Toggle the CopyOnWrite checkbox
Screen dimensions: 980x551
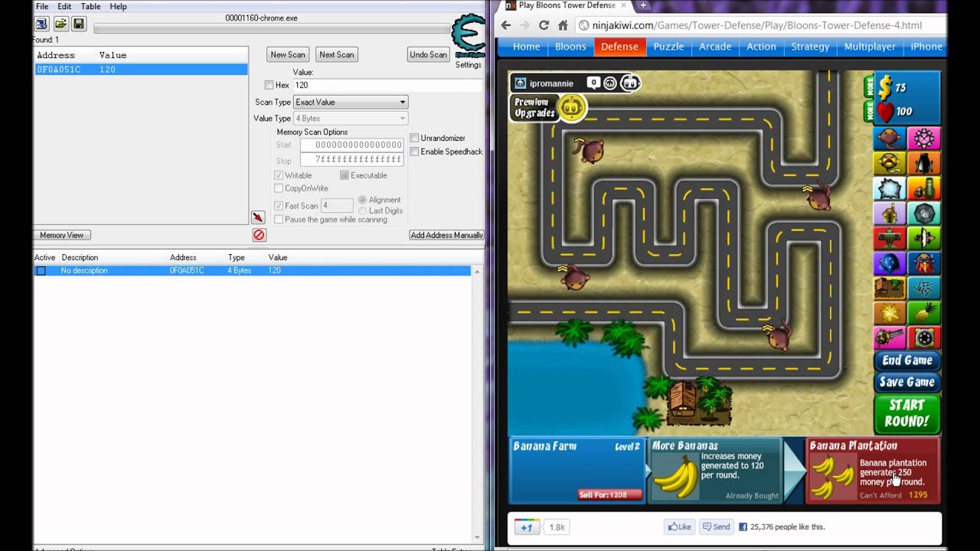[279, 188]
